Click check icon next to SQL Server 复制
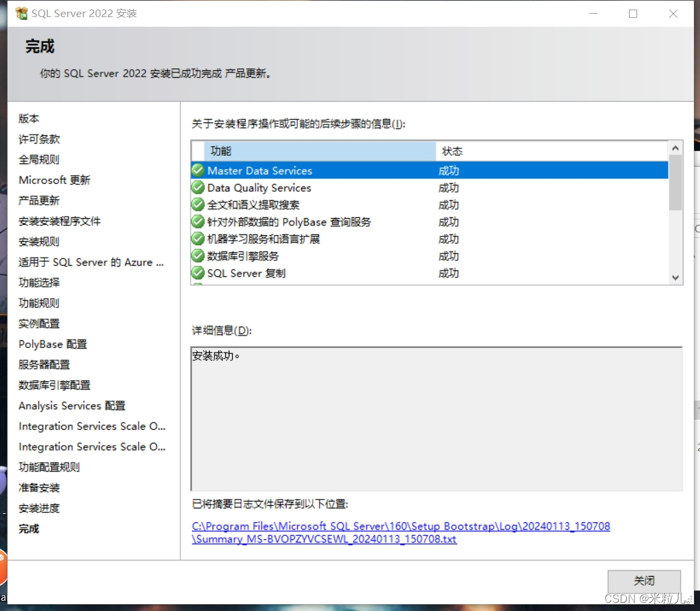 [198, 273]
